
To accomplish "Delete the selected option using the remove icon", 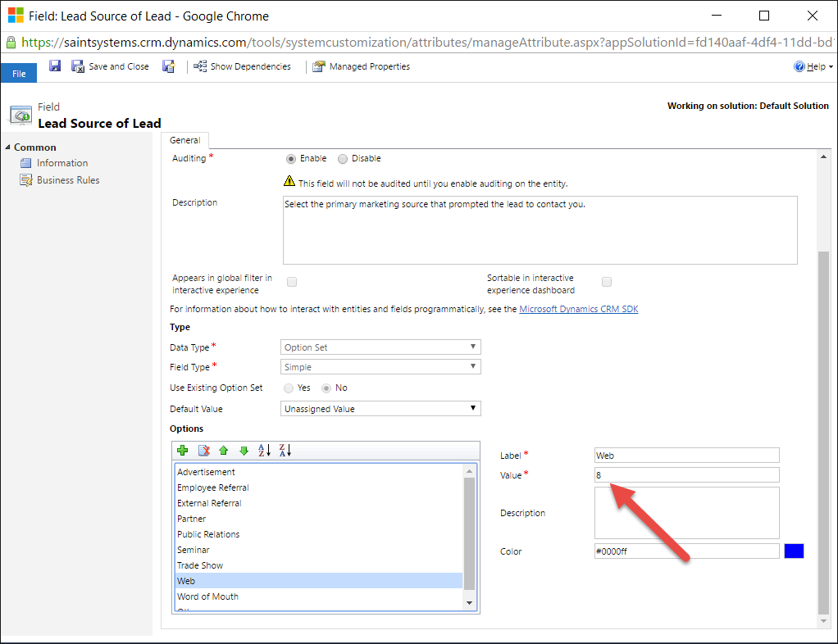I will click(x=204, y=451).
